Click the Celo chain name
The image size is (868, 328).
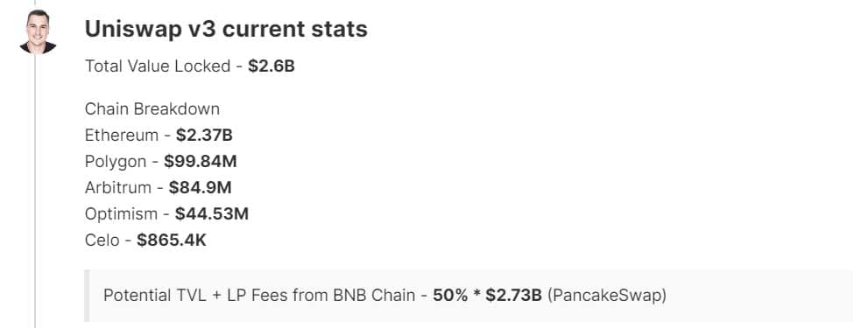tap(102, 240)
